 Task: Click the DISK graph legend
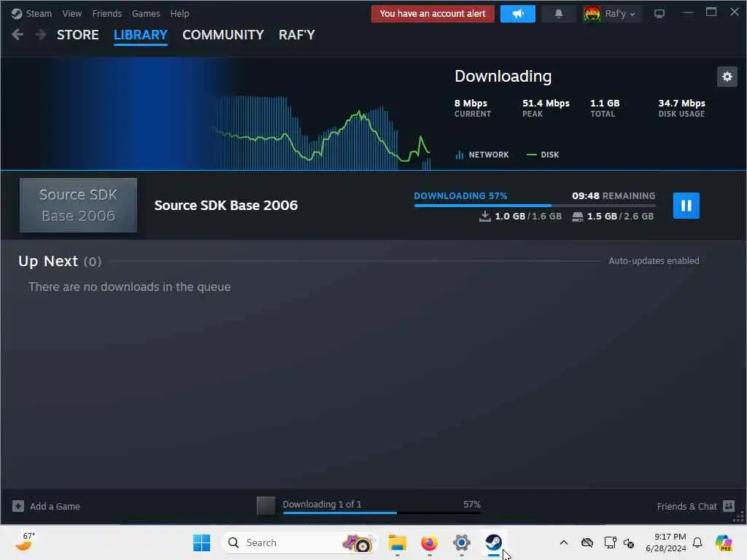pos(543,155)
